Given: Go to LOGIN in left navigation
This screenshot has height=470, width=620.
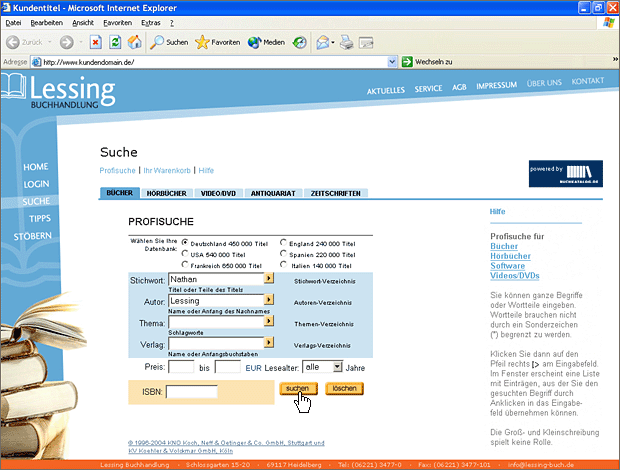Looking at the screenshot, I should pyautogui.click(x=36, y=184).
